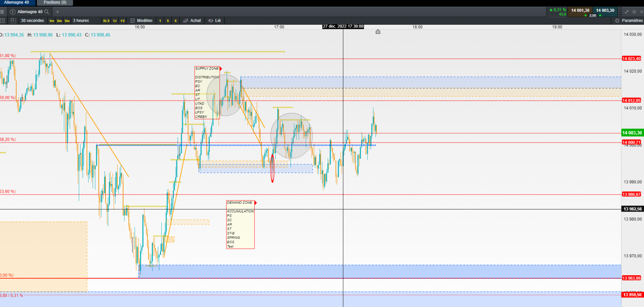
Task: Detach the chart into a new window
Action: point(634,12)
